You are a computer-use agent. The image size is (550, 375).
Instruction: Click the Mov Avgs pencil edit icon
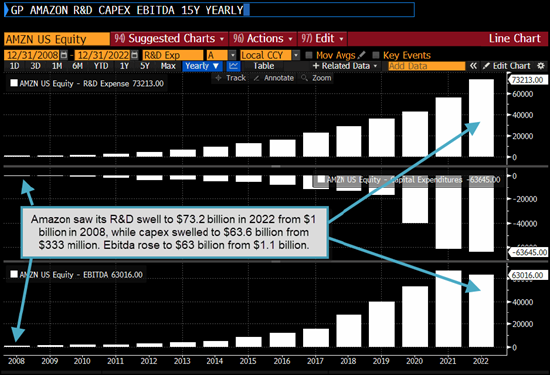click(x=362, y=55)
